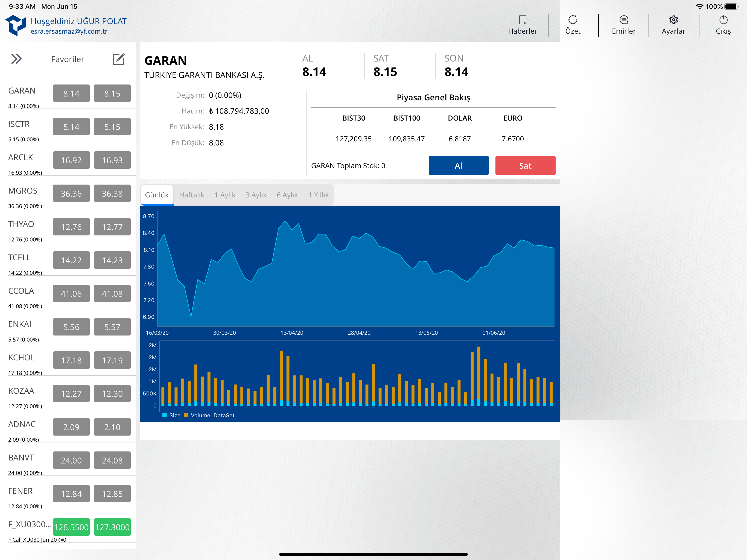
Task: Select the 1 Yıllık chart tab
Action: pos(318,195)
